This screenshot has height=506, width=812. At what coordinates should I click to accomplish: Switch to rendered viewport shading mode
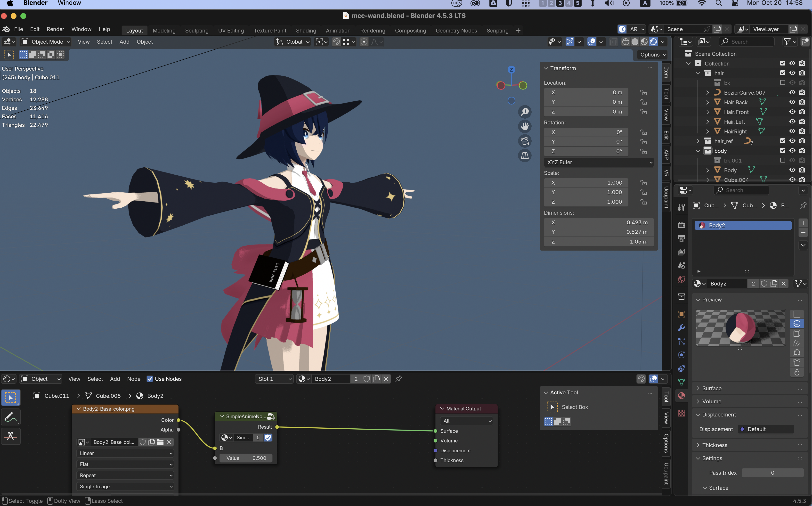click(653, 42)
